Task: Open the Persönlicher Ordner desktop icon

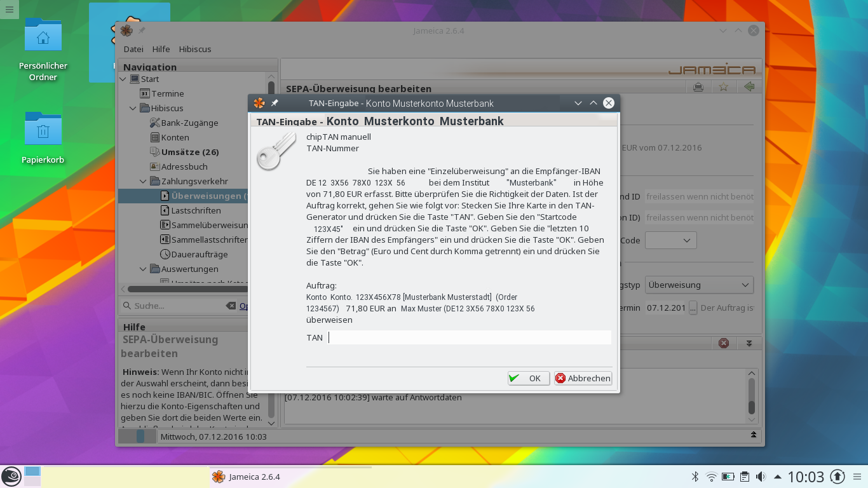Action: pos(43,50)
